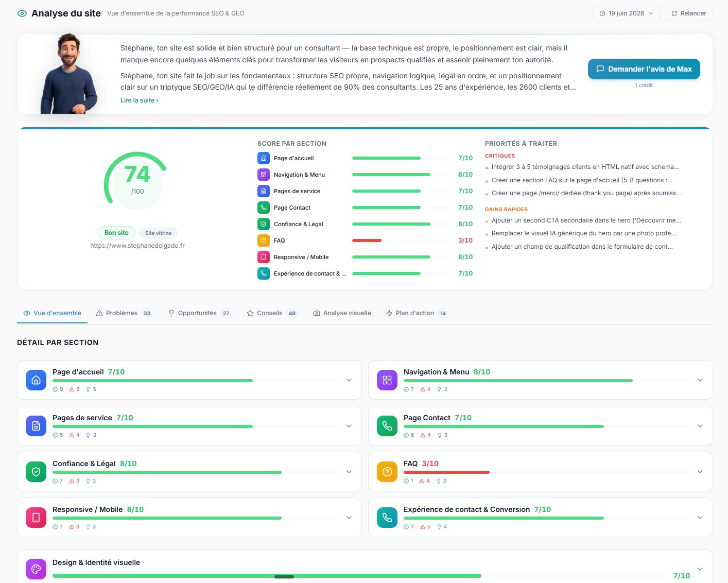This screenshot has width=728, height=583.
Task: Open the Plan d'action tab
Action: point(417,313)
